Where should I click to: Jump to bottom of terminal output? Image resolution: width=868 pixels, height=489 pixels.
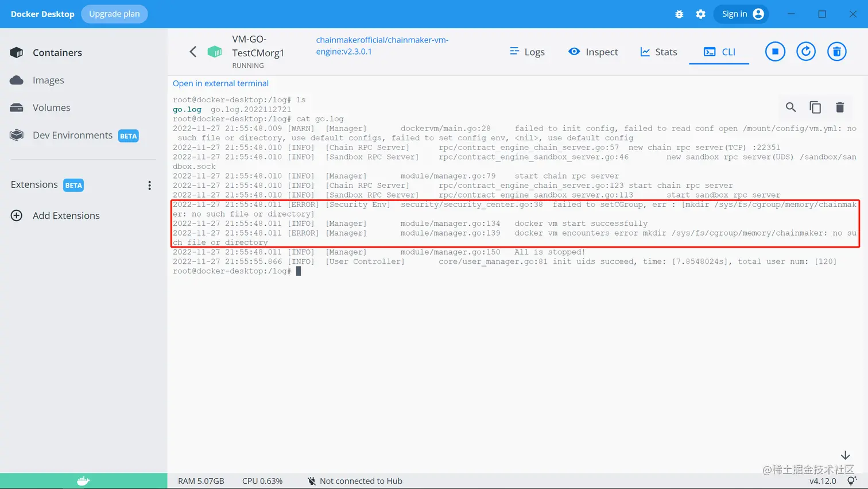pos(845,456)
